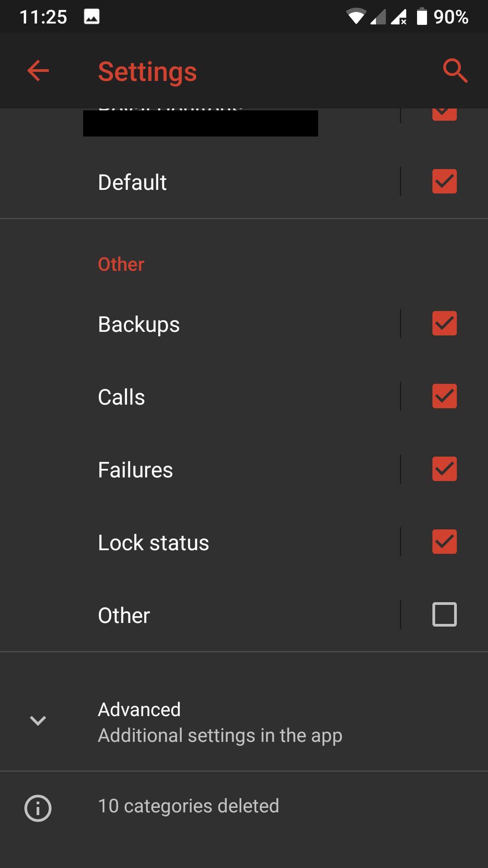Viewport: 488px width, 868px height.
Task: Tap the 10 categories deleted text
Action: click(188, 806)
